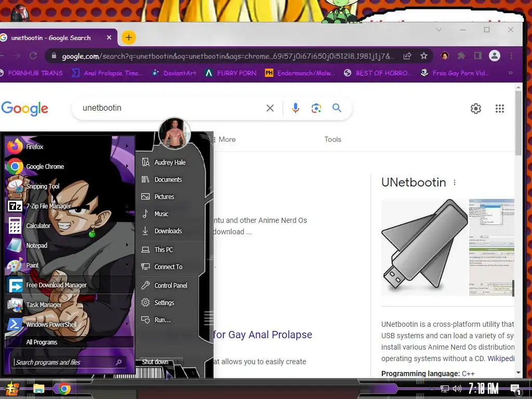Expand Notepad recent files arrow

tap(127, 245)
